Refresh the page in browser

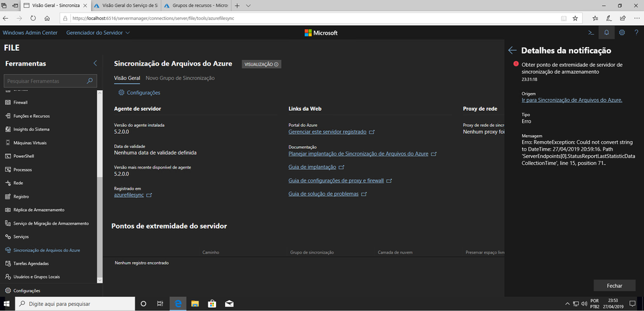(x=33, y=19)
